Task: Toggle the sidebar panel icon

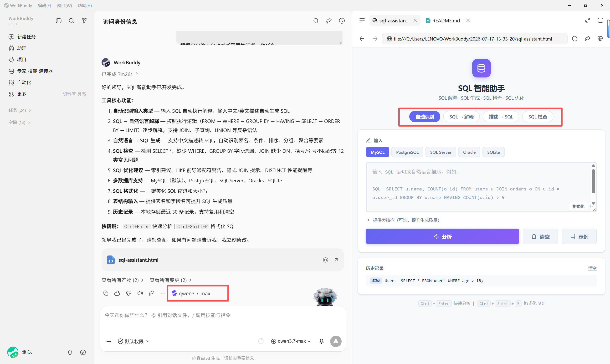Action: (x=59, y=21)
